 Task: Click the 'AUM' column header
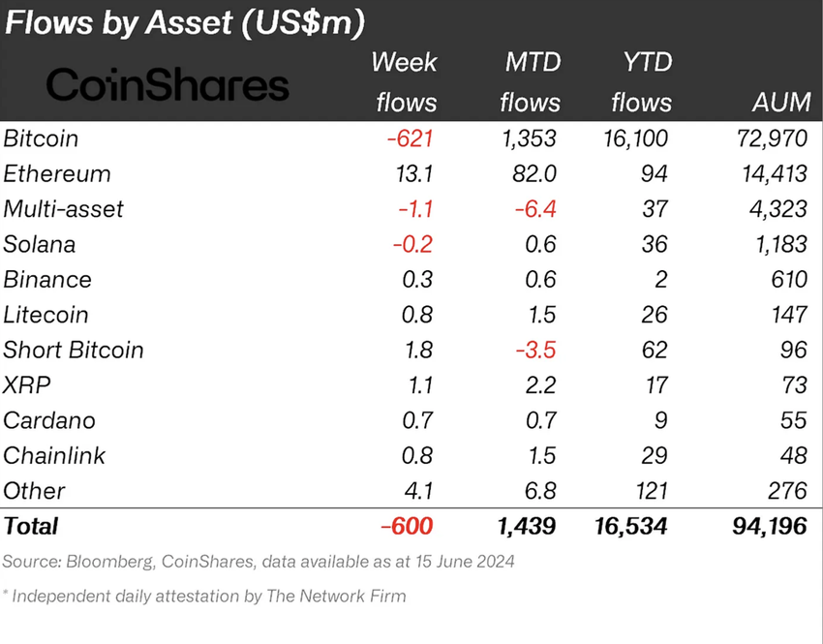click(779, 102)
